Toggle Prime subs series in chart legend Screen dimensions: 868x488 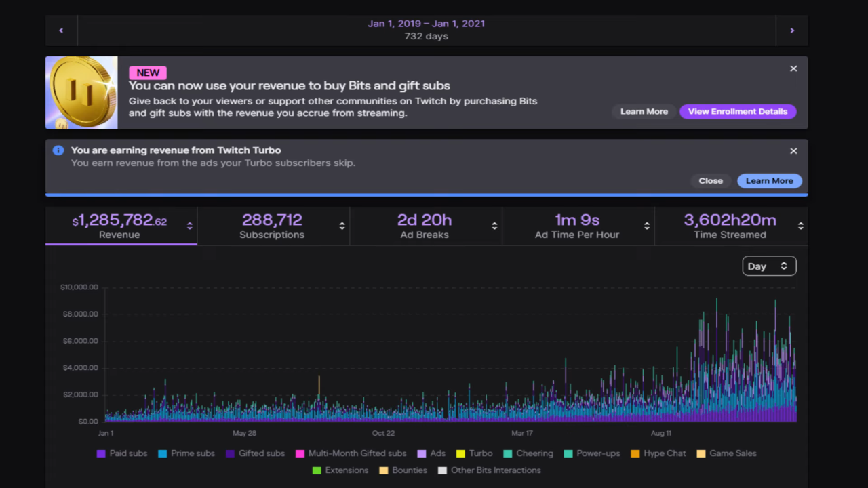[x=186, y=453]
